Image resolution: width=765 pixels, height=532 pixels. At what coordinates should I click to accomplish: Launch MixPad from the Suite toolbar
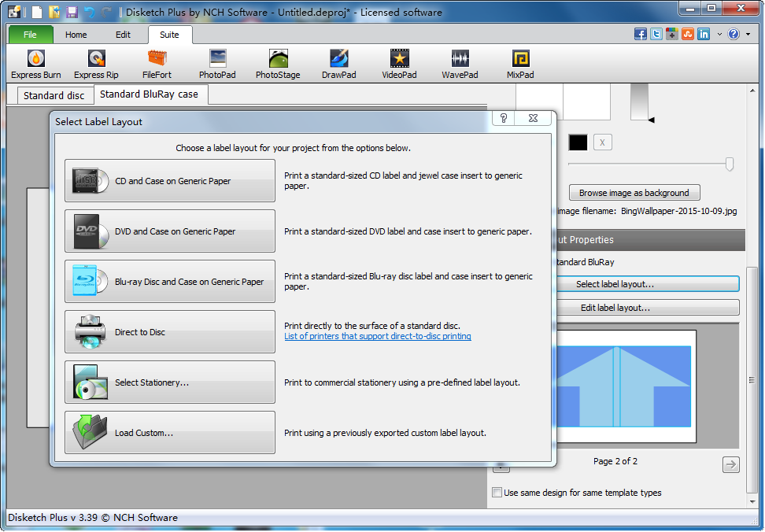(x=519, y=63)
